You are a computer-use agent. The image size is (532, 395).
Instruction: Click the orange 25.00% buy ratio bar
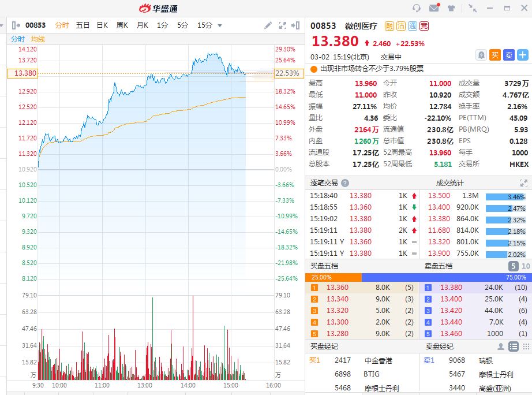[333, 277]
